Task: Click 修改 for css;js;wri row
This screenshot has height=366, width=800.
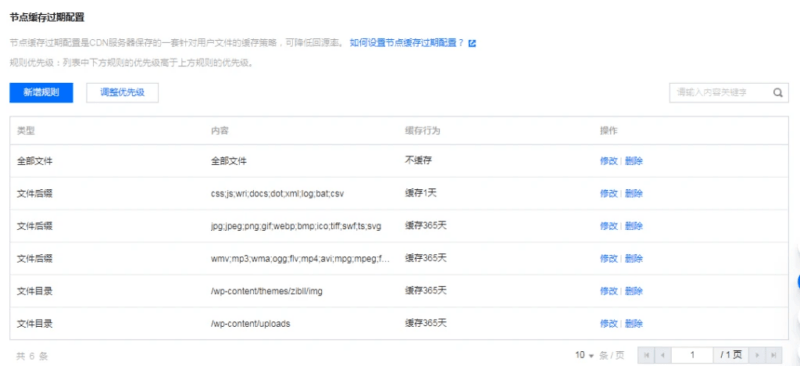Action: pos(609,193)
